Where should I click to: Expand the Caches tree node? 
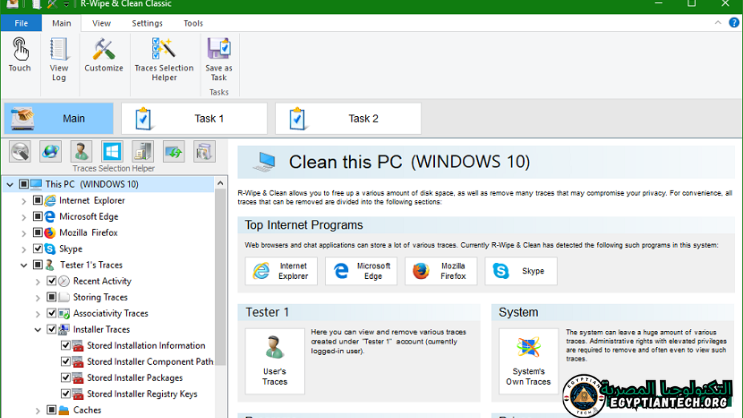pos(38,410)
